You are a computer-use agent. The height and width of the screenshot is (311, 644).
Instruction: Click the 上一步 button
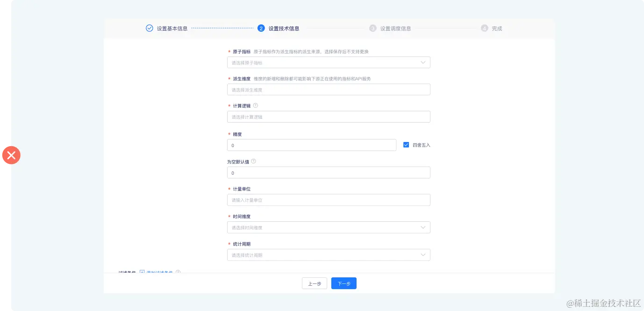315,283
